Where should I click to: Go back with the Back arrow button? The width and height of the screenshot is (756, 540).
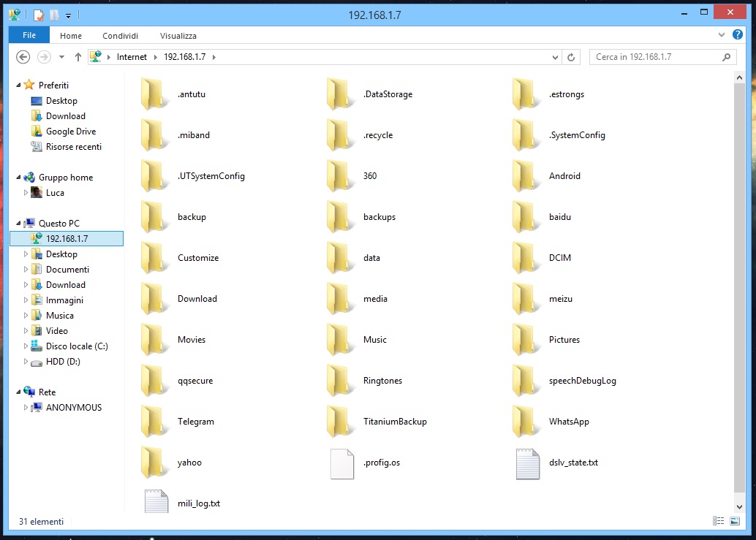(23, 57)
